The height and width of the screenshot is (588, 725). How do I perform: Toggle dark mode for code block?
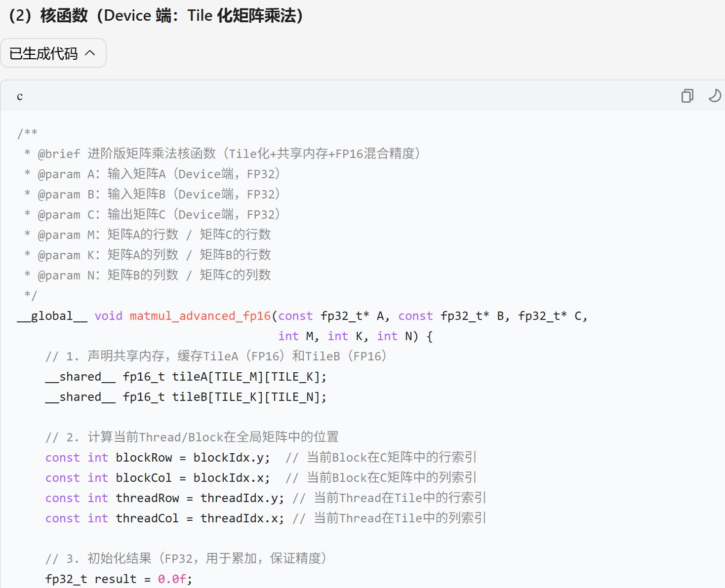point(714,95)
